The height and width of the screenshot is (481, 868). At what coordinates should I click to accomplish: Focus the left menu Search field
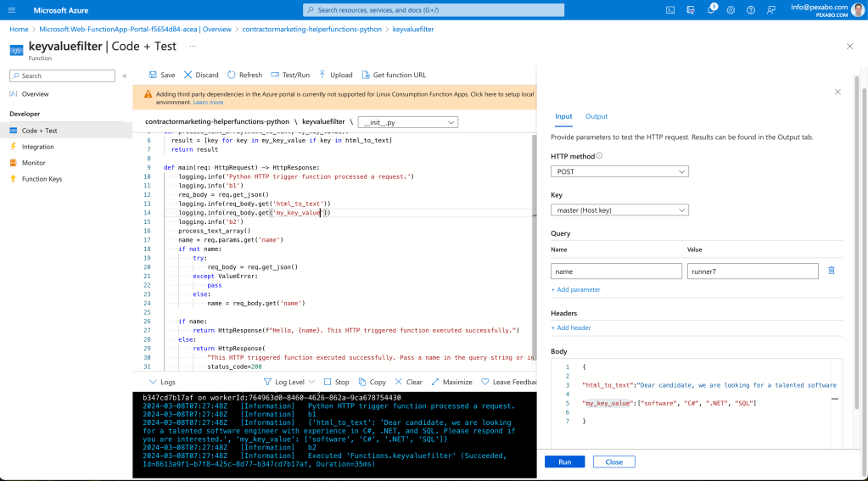pos(62,76)
